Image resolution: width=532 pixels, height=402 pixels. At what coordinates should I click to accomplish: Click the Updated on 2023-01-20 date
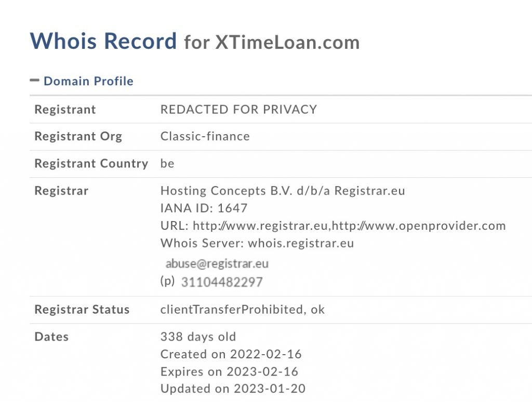233,388
